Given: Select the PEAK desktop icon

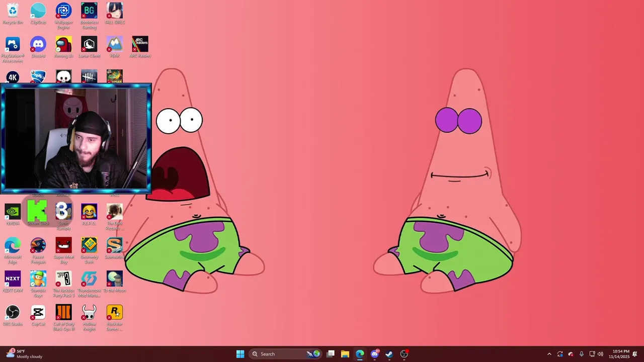Looking at the screenshot, I should click(x=115, y=47).
